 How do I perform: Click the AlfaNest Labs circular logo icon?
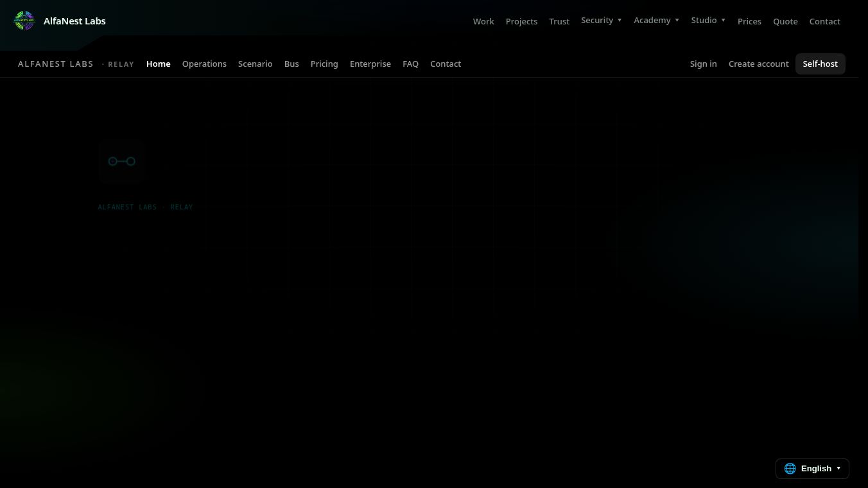point(24,21)
